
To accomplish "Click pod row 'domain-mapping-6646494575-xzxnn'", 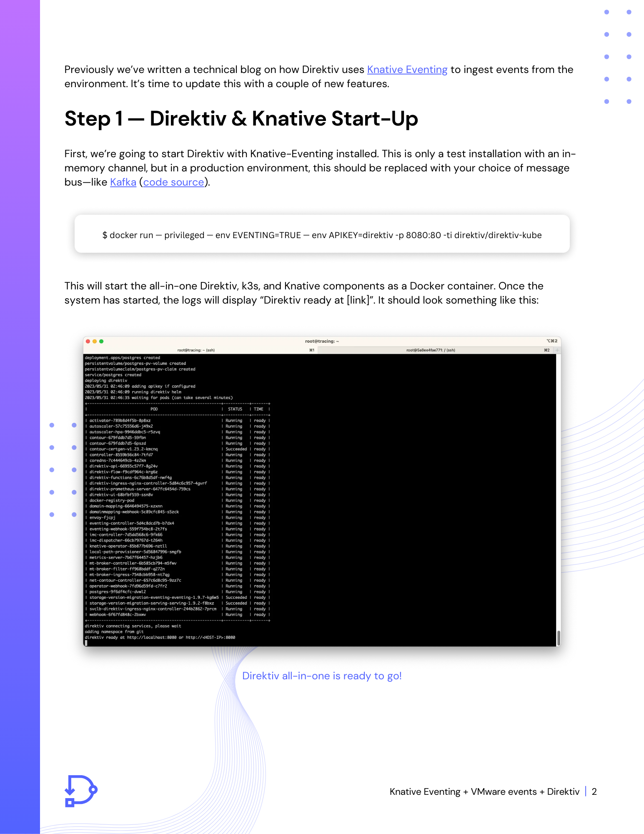I will [178, 506].
